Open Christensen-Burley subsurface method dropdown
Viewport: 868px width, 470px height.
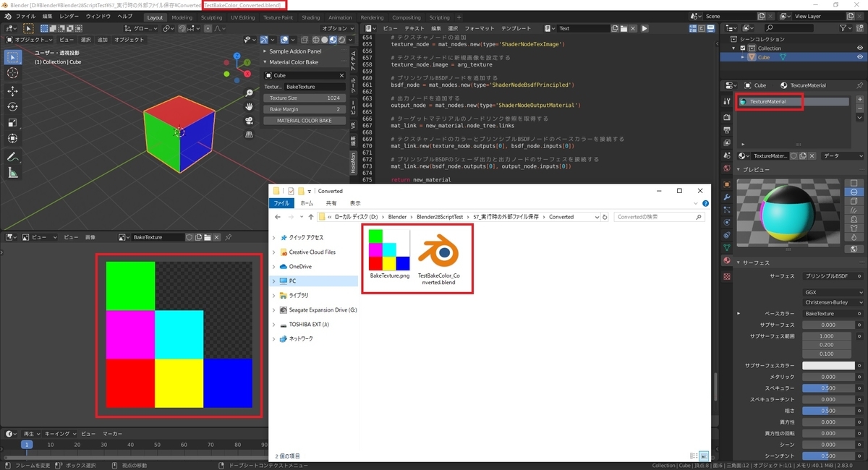[832, 302]
